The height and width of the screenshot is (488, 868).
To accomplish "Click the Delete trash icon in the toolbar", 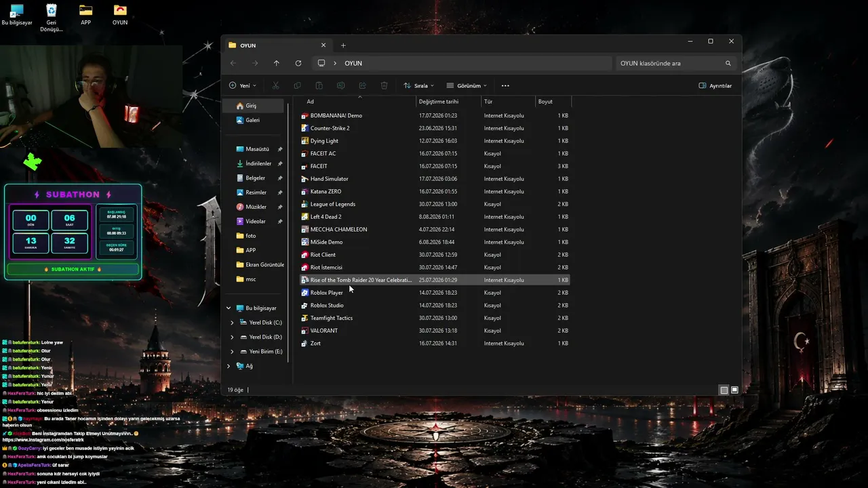I will coord(384,85).
